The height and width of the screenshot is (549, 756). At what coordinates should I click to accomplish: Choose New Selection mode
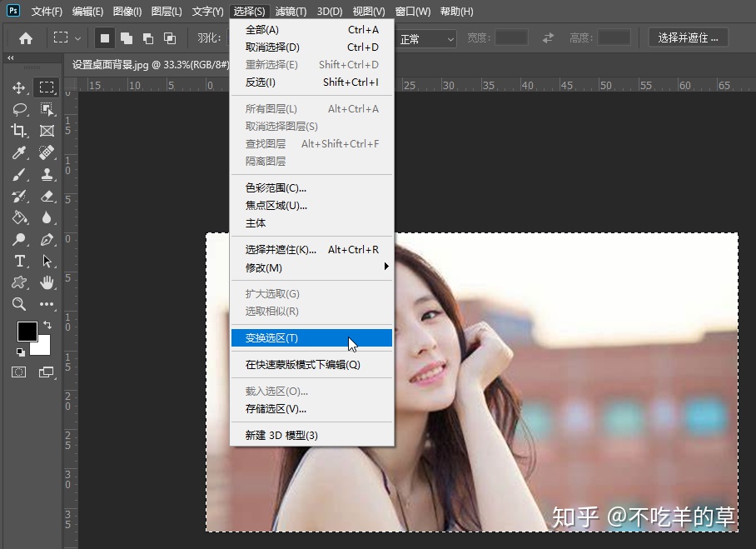pyautogui.click(x=105, y=38)
